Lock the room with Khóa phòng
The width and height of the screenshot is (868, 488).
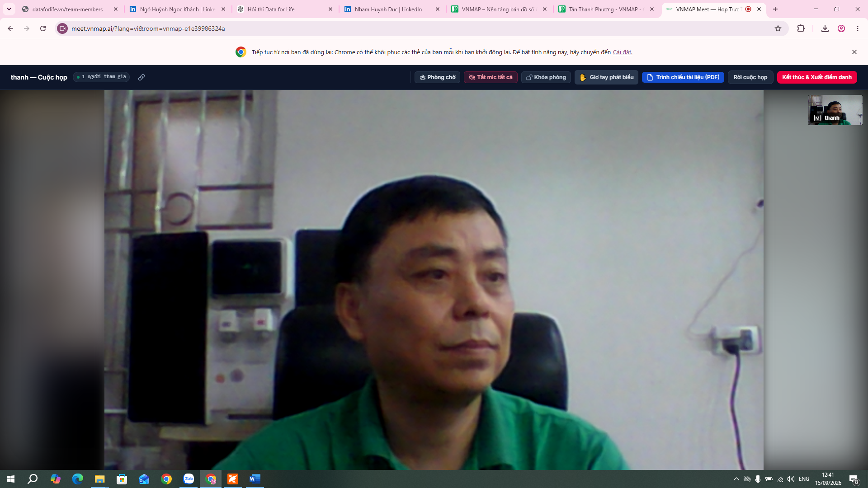pos(546,77)
